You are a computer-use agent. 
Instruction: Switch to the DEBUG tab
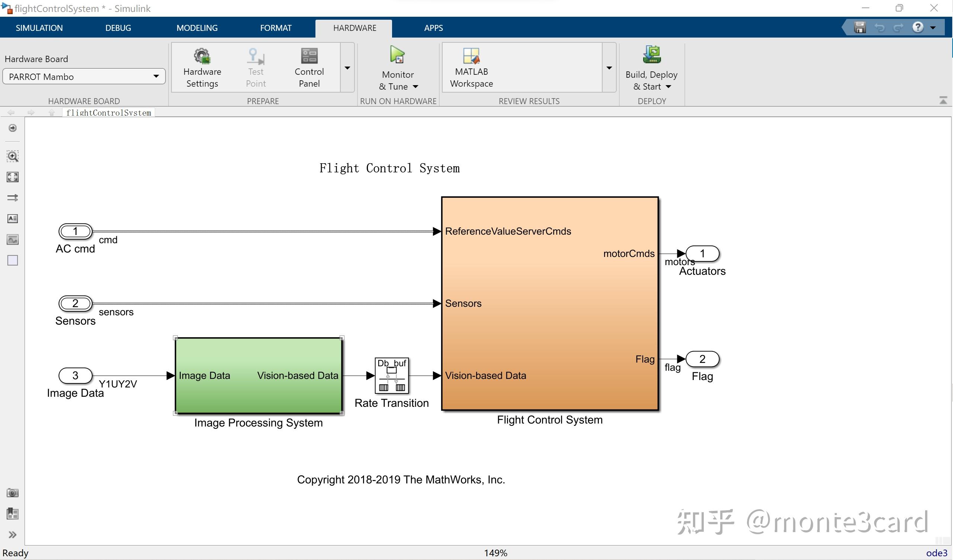click(118, 28)
